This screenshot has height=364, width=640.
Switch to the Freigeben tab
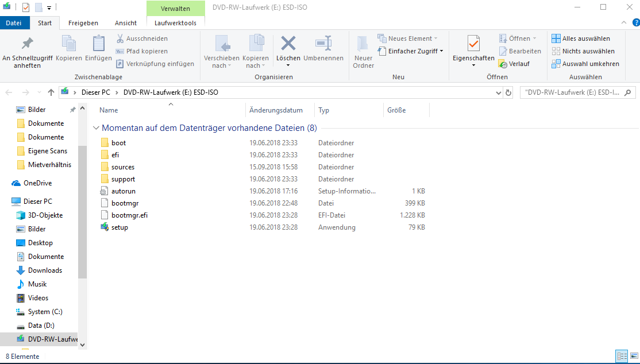pos(83,23)
